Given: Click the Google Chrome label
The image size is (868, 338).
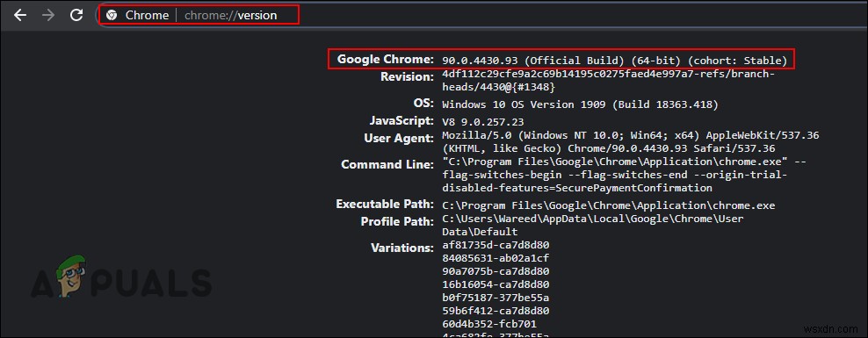Looking at the screenshot, I should pyautogui.click(x=386, y=59).
